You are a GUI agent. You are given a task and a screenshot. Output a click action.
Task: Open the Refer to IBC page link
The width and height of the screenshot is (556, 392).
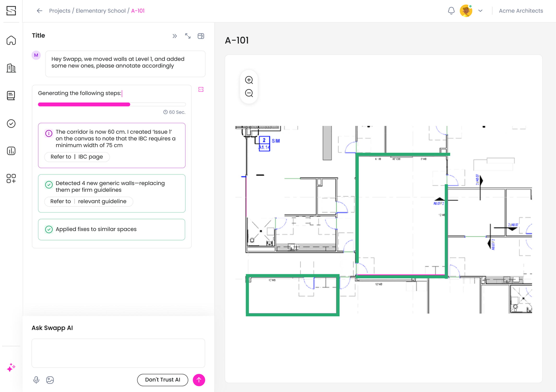point(77,157)
